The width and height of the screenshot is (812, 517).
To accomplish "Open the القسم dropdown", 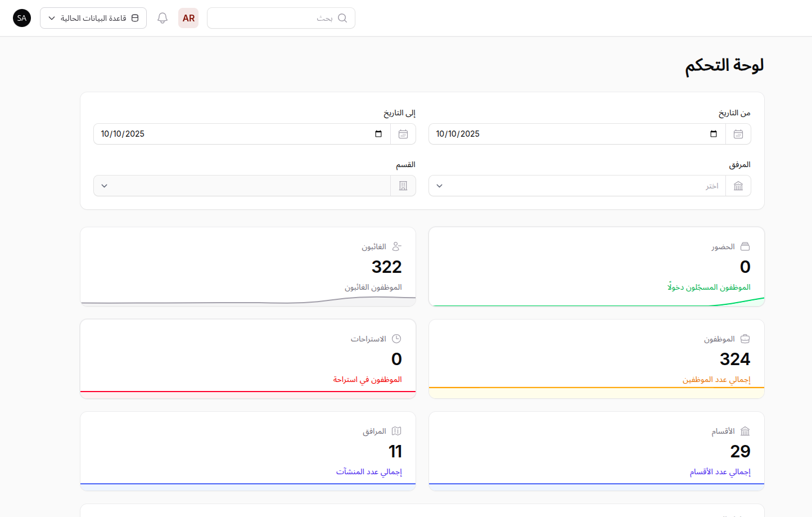I will pos(242,186).
